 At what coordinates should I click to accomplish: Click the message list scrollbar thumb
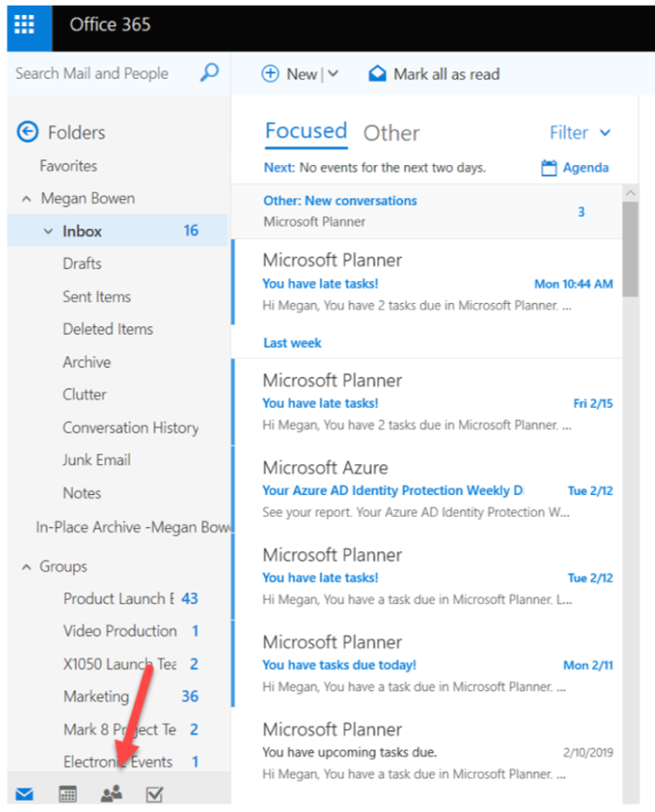630,249
